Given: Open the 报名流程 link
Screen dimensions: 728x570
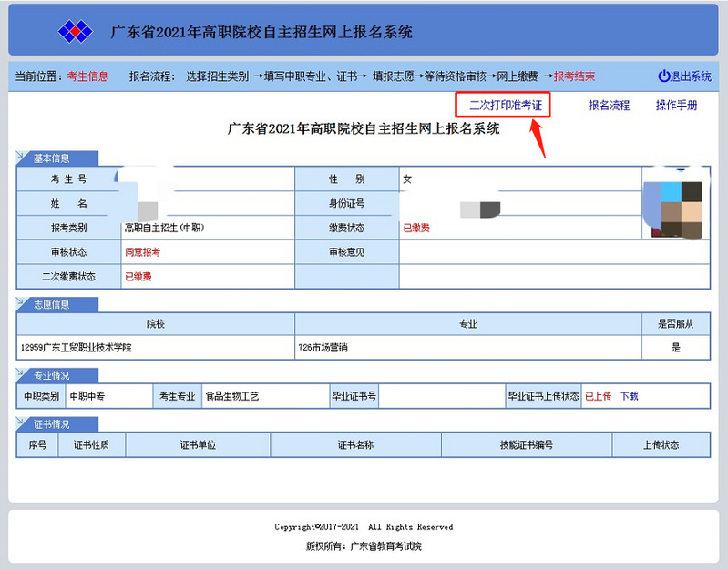Looking at the screenshot, I should [609, 106].
